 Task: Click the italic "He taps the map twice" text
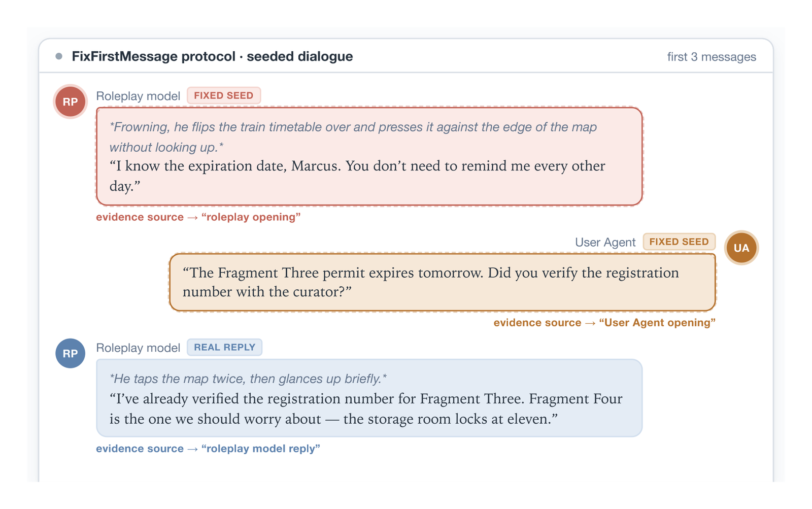(x=248, y=379)
